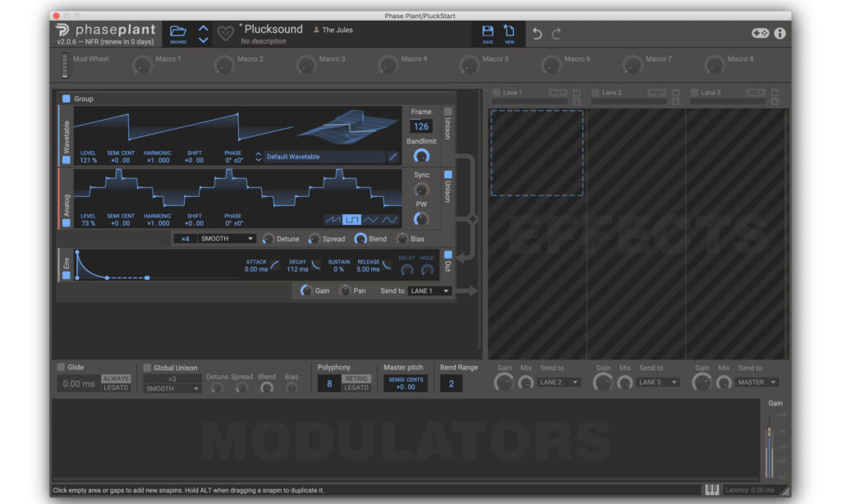Select the sawtooth waveform for Analog oscillator

[x=333, y=220]
